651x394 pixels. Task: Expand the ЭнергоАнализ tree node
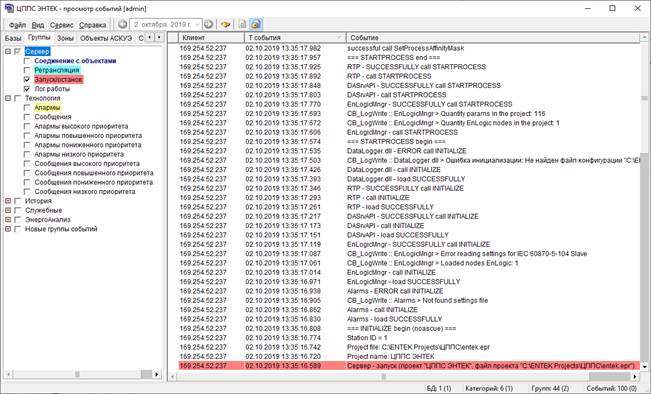(8, 220)
